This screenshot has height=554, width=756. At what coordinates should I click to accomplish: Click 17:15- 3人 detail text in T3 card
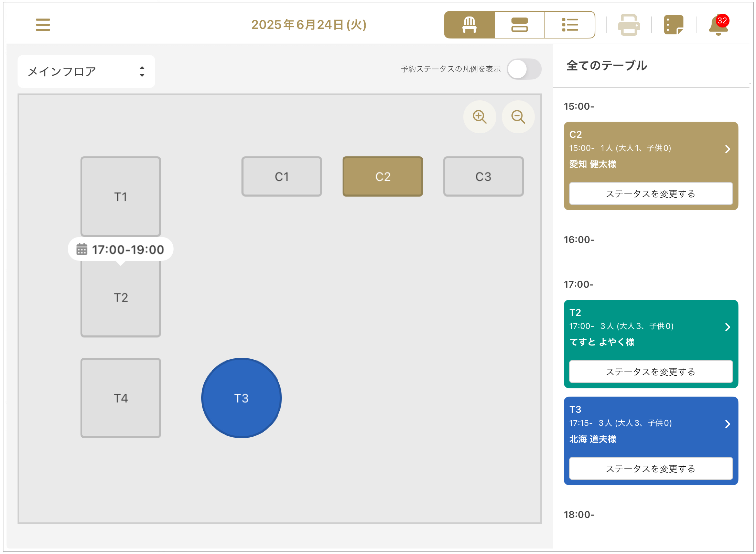(x=620, y=423)
